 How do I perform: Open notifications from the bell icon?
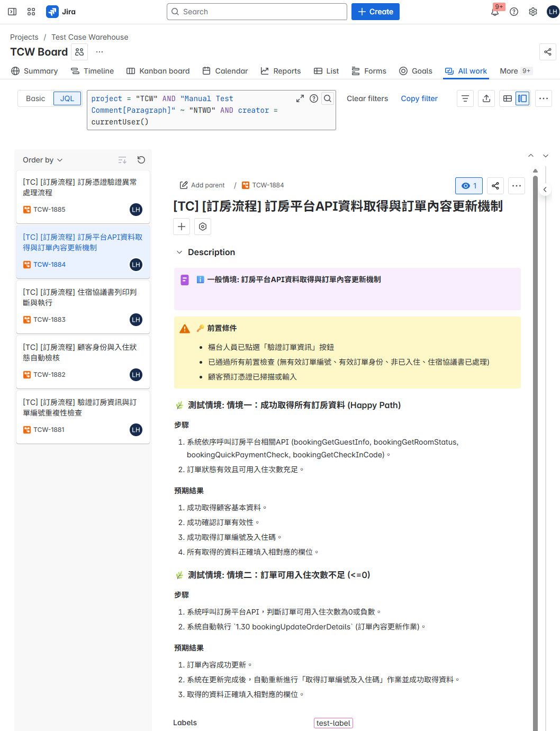click(x=494, y=11)
